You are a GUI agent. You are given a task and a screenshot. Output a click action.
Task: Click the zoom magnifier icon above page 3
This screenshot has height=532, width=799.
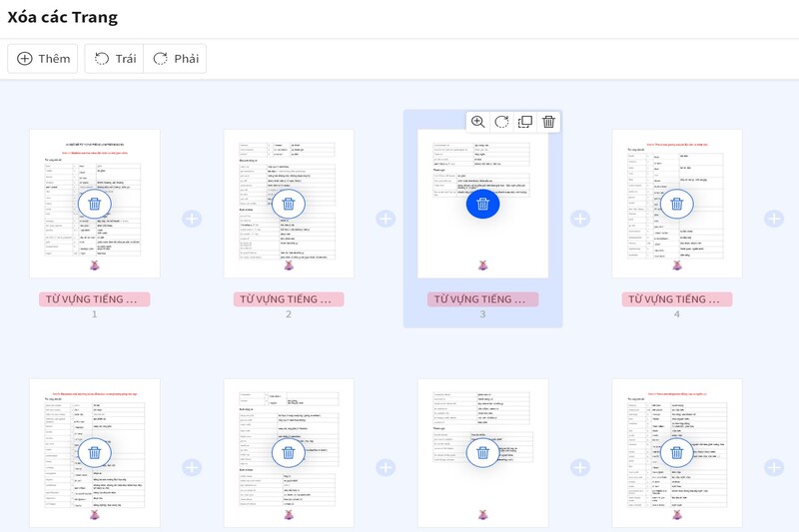[478, 122]
